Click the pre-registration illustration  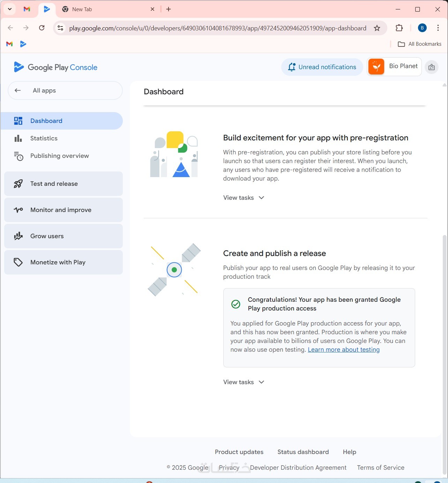[x=174, y=154]
